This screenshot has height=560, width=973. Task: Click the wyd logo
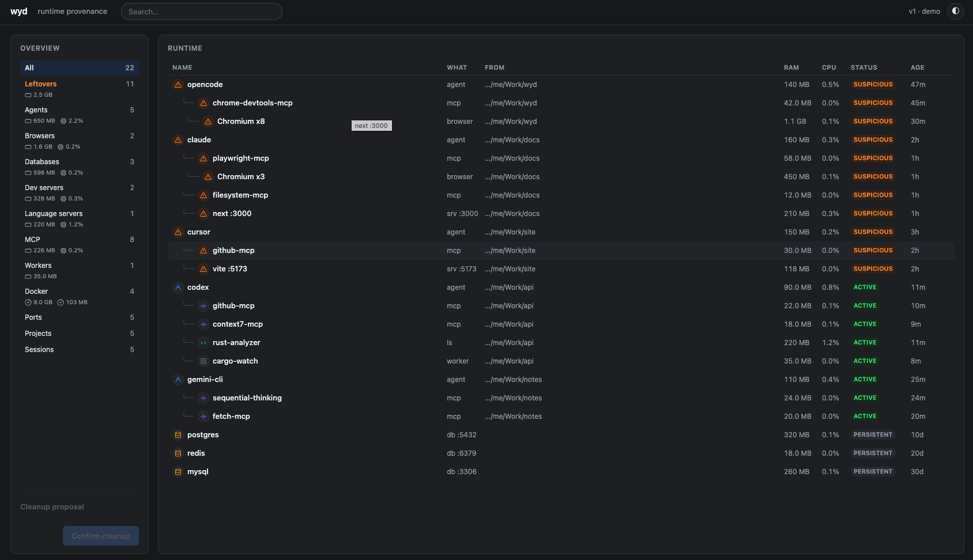pos(19,12)
